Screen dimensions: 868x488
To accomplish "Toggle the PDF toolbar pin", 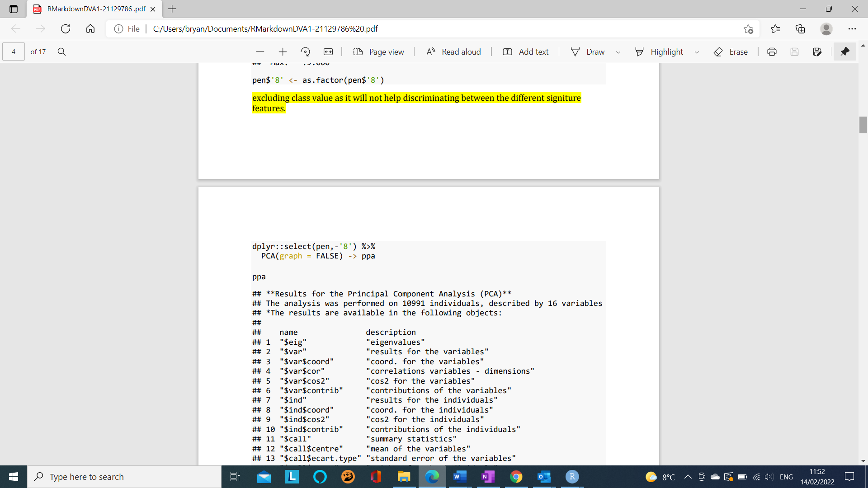I will [x=845, y=52].
